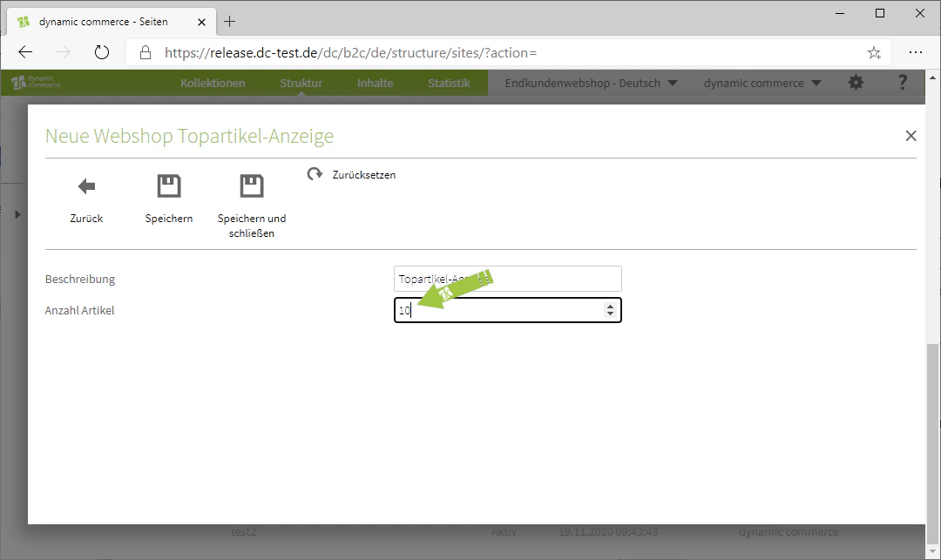
Task: Click into the Beschreibung input field
Action: [508, 279]
